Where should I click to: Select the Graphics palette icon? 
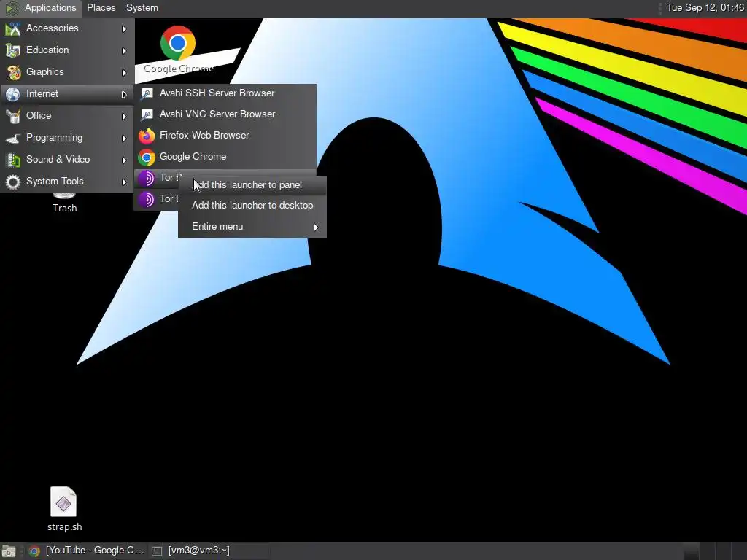tap(13, 72)
